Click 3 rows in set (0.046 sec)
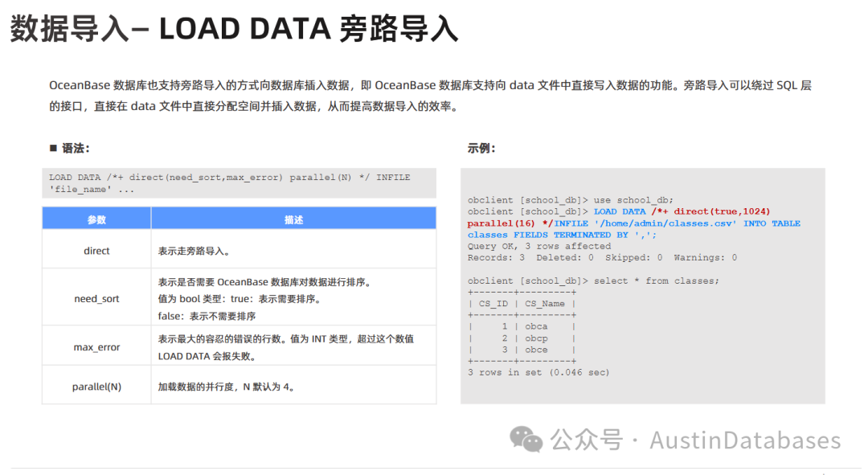The height and width of the screenshot is (475, 868). coord(538,373)
